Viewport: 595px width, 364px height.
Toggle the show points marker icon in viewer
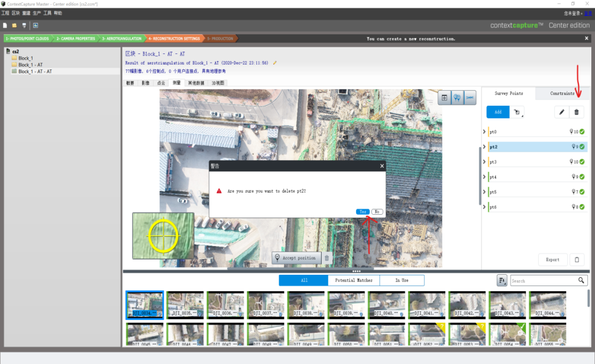[457, 98]
